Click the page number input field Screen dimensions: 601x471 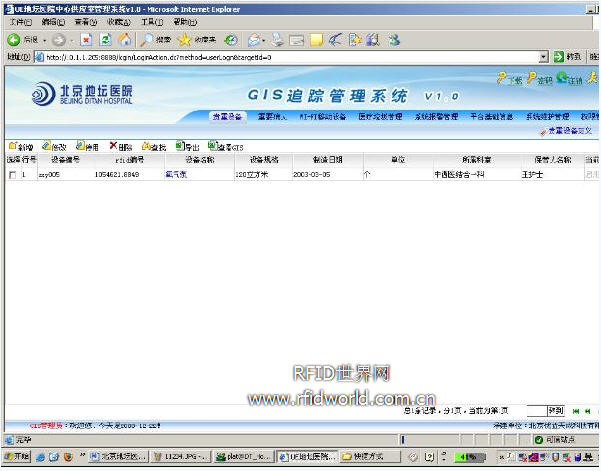click(x=535, y=410)
